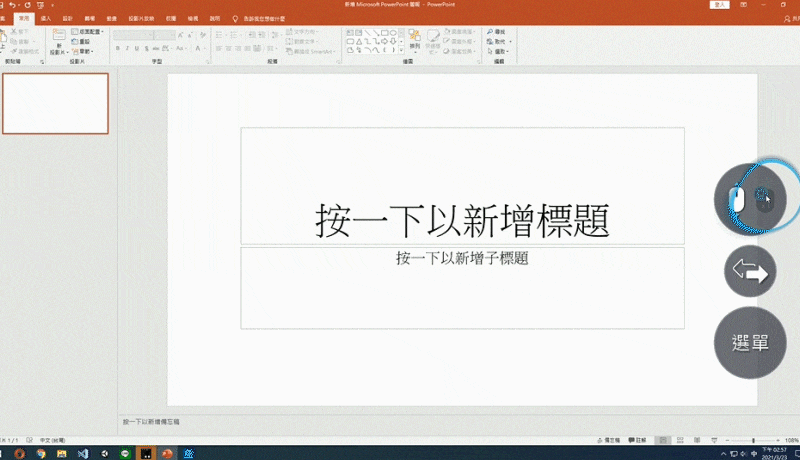This screenshot has height=460, width=800.
Task: Toggle Italic formatting
Action: (127, 48)
